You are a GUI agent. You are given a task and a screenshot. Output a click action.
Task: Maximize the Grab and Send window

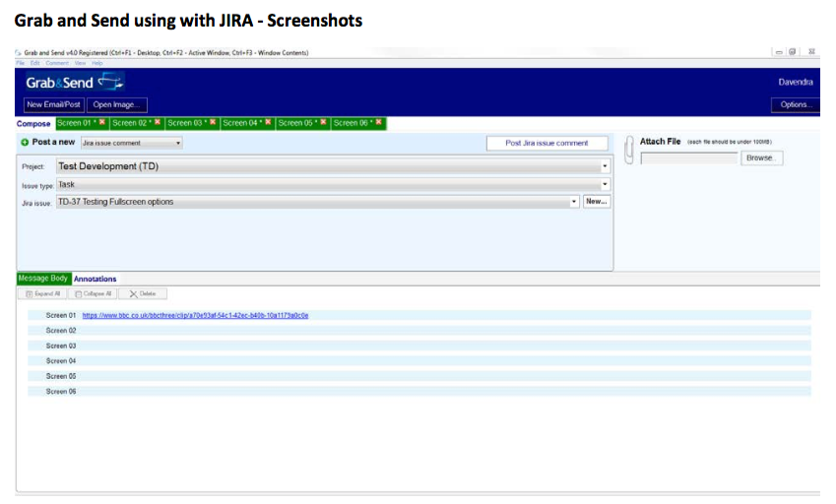793,51
